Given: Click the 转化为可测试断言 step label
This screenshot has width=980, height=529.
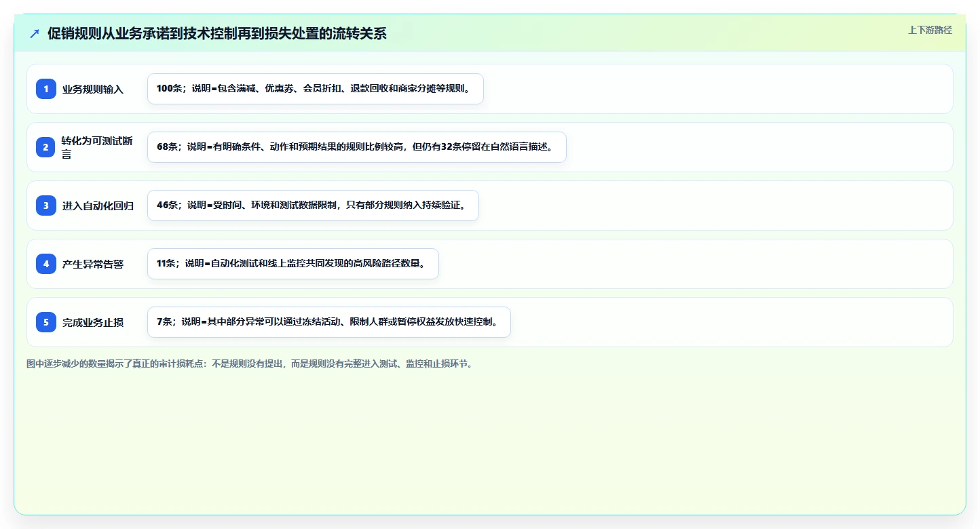Looking at the screenshot, I should click(98, 147).
